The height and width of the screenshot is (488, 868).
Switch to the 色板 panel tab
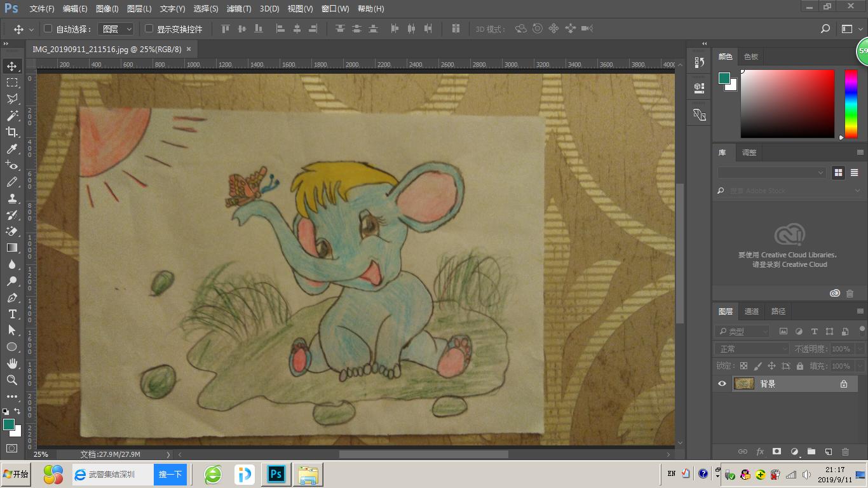(751, 57)
